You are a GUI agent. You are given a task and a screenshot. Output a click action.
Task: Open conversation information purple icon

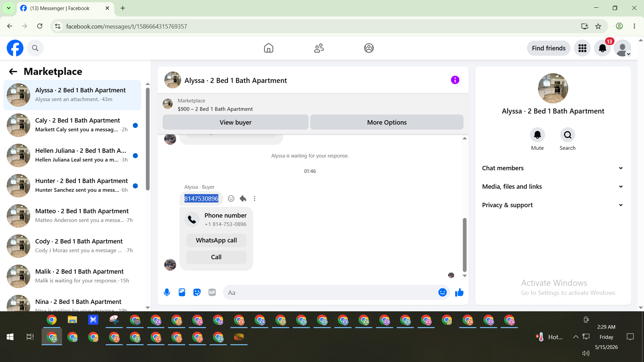pyautogui.click(x=455, y=80)
